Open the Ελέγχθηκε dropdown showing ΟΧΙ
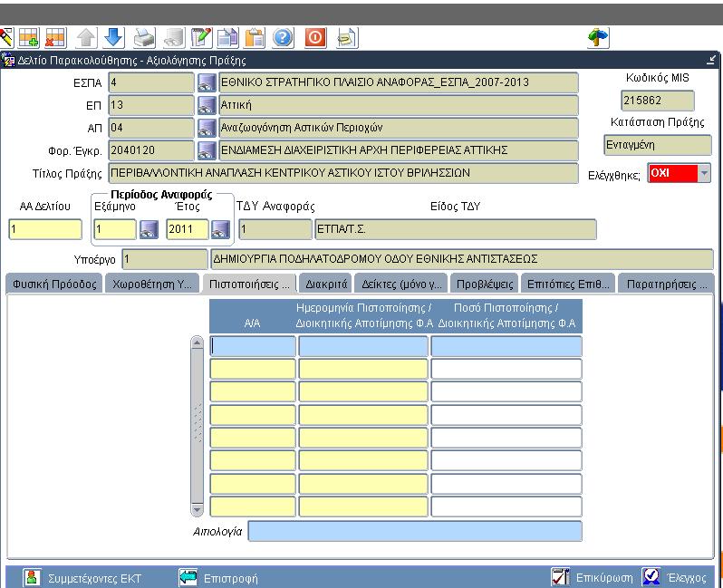The width and height of the screenshot is (723, 588). [704, 173]
